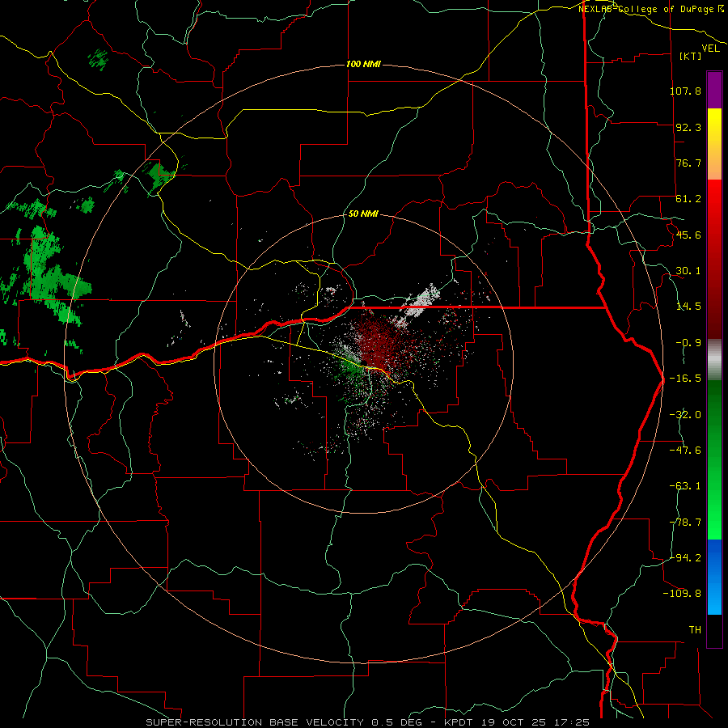Click the 30.1 velocity scale value
This screenshot has width=728, height=728.
point(688,271)
